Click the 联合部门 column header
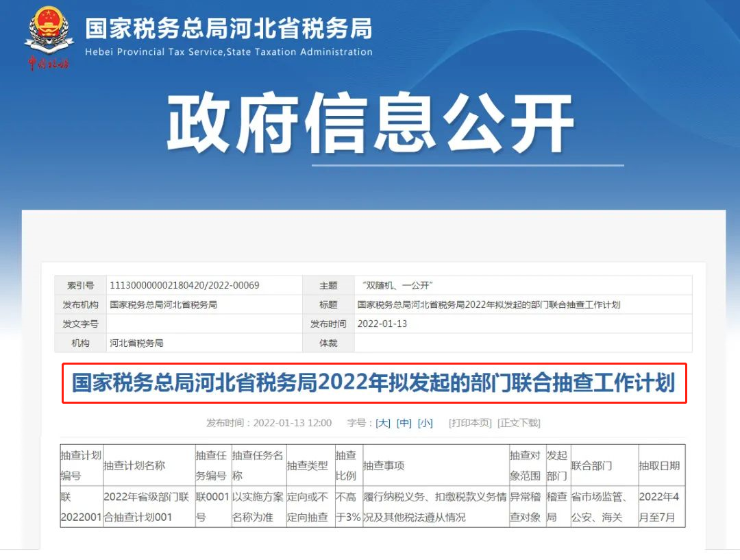Screen dimensions: 740x560 [x=604, y=465]
